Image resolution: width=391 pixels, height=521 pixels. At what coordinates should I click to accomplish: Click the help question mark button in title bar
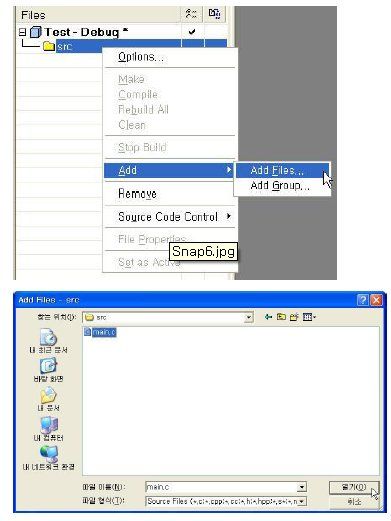[363, 300]
